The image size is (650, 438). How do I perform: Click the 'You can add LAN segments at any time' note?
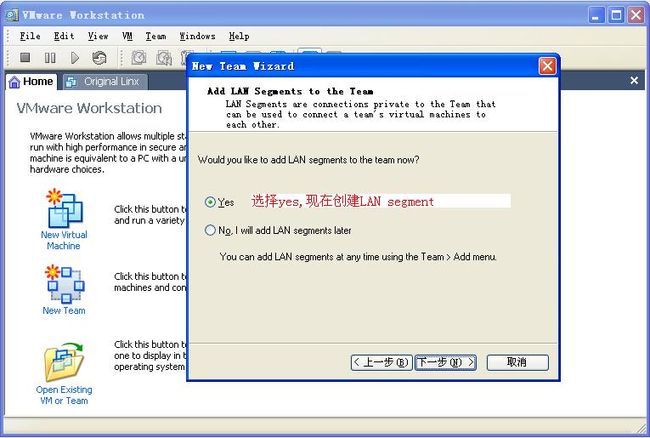point(358,257)
